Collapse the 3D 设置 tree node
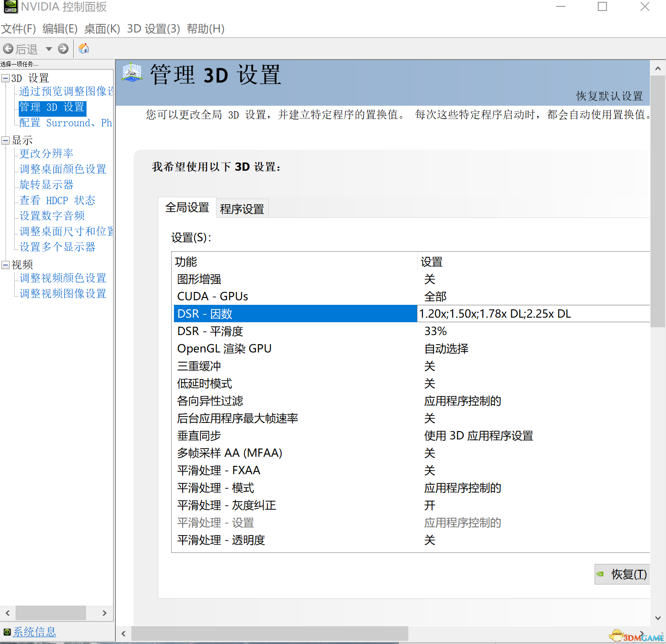The width and height of the screenshot is (666, 644). click(5, 78)
